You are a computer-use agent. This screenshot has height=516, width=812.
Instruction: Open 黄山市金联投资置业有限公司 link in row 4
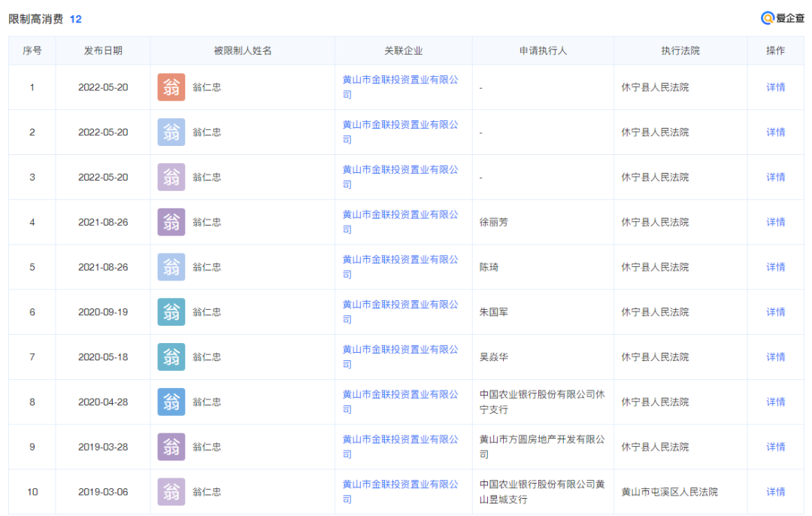(x=400, y=222)
